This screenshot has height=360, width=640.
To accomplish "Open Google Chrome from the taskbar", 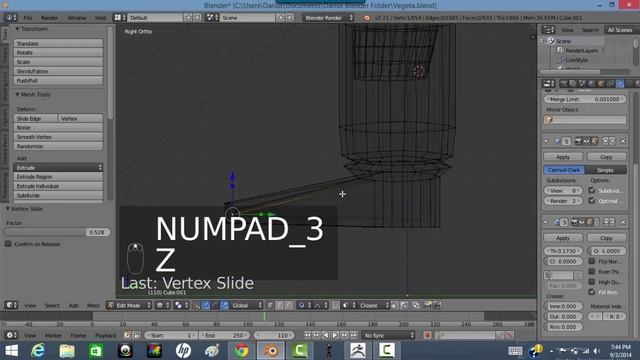I will pos(241,351).
